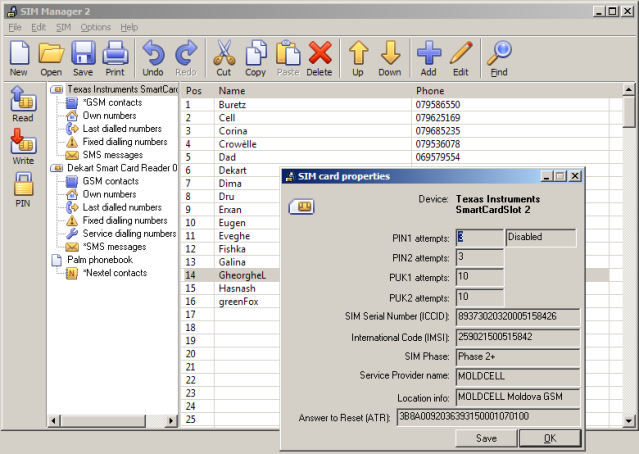
Task: Open the SIM menu
Action: click(x=64, y=27)
